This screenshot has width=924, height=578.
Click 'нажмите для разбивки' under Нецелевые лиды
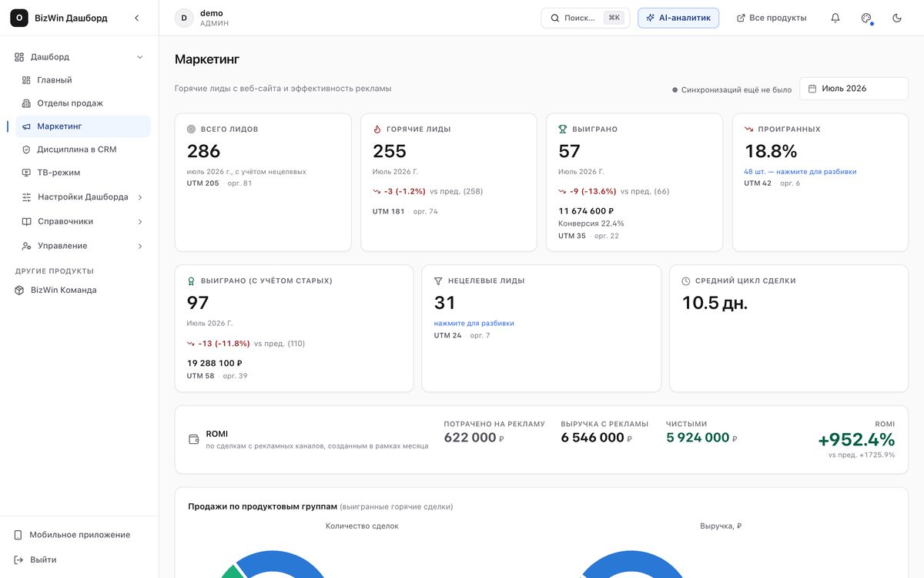[474, 324]
